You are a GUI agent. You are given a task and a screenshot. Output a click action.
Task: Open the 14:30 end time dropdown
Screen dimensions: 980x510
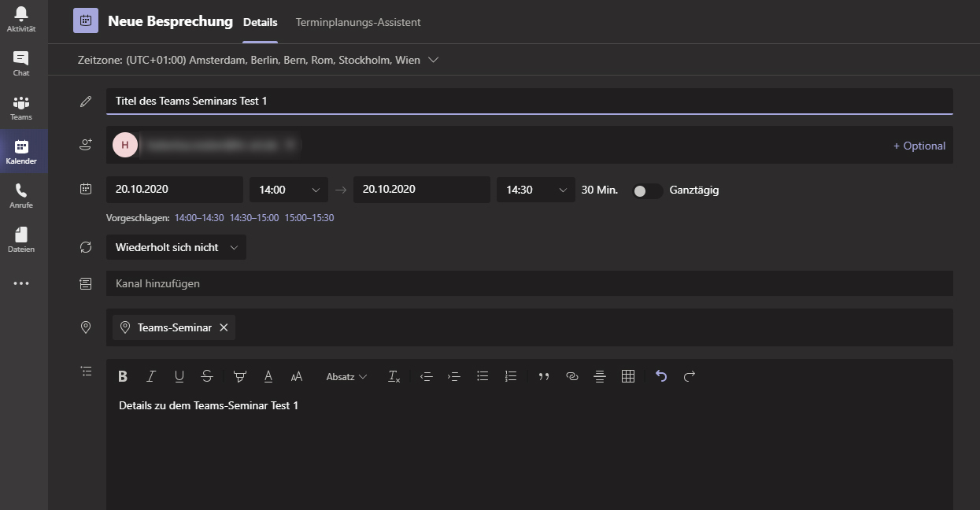(536, 190)
